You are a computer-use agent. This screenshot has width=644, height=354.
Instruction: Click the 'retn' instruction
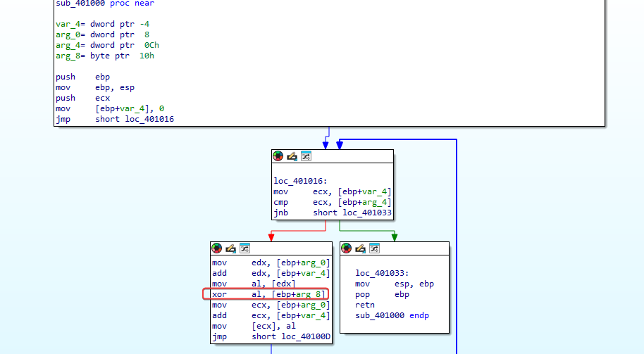point(365,305)
